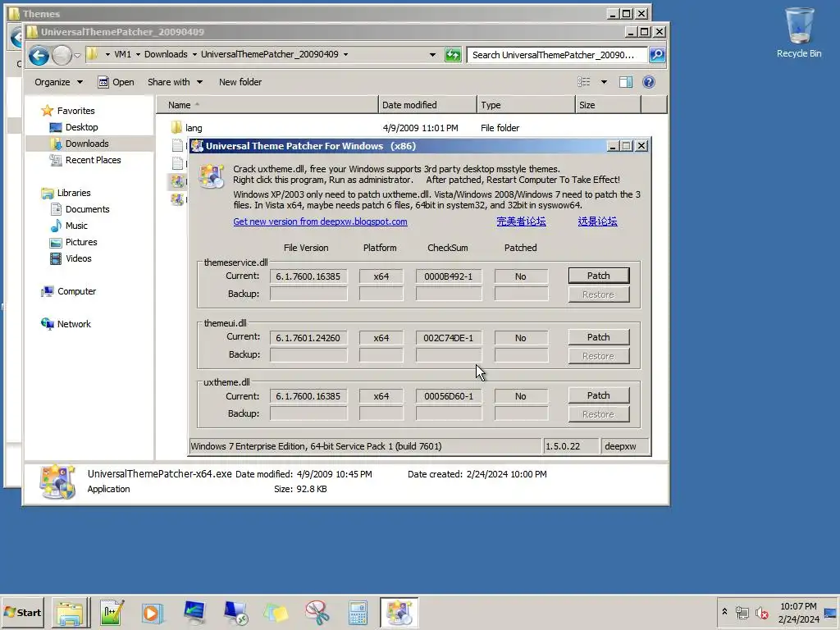Screen dimensions: 840x630
Task: Open Sticky Notes from taskbar
Action: coord(276,612)
